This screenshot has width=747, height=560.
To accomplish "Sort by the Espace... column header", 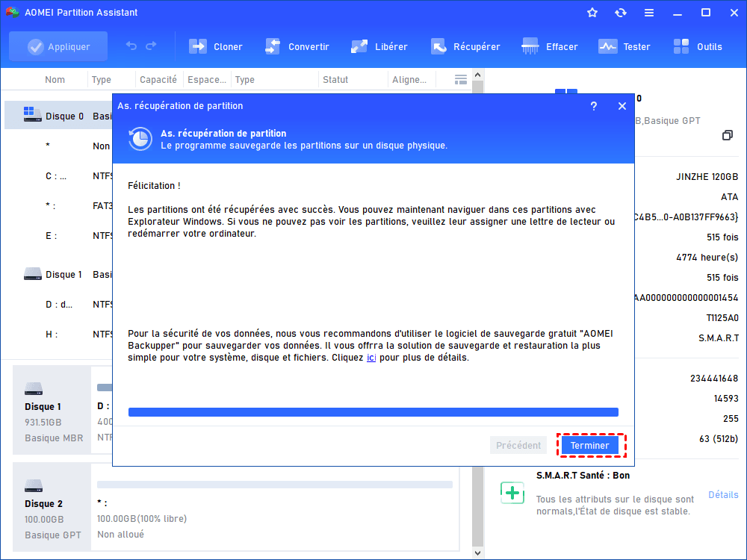I will tap(207, 80).
